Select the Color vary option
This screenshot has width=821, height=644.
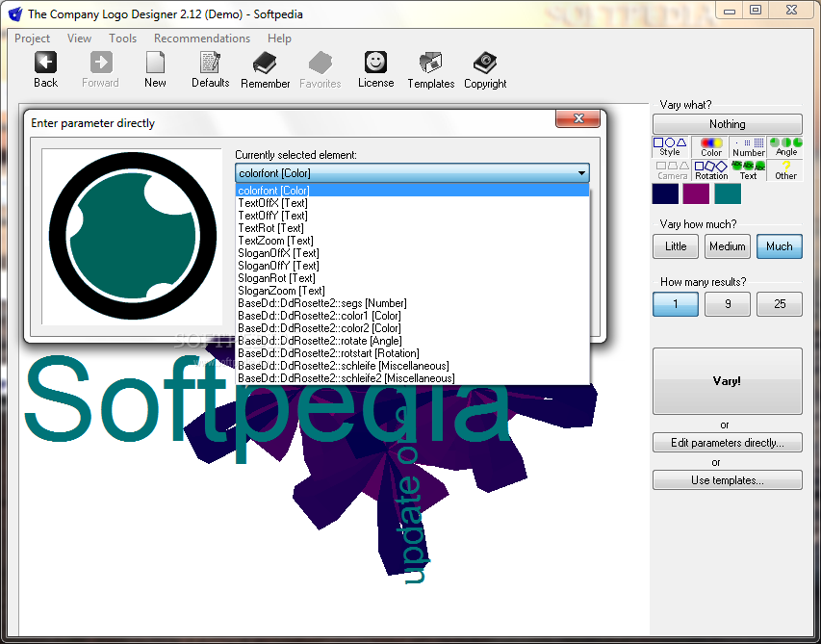pos(711,146)
